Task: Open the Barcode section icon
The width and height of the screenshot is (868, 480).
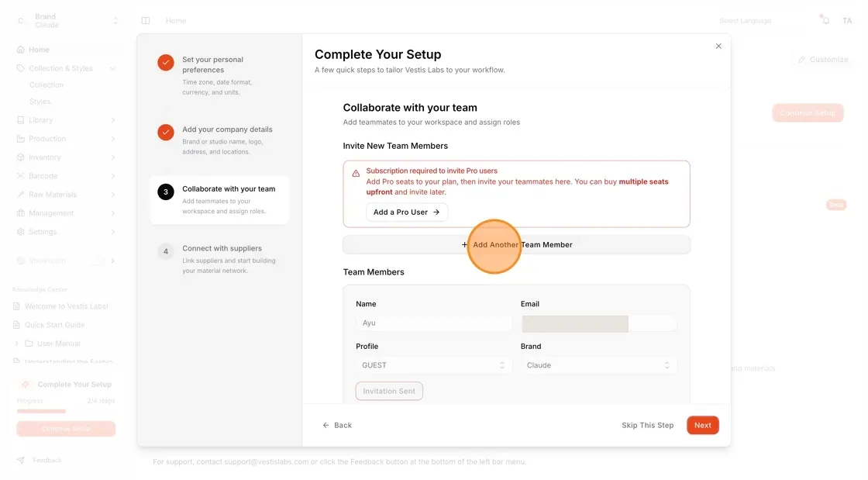Action: pos(20,176)
